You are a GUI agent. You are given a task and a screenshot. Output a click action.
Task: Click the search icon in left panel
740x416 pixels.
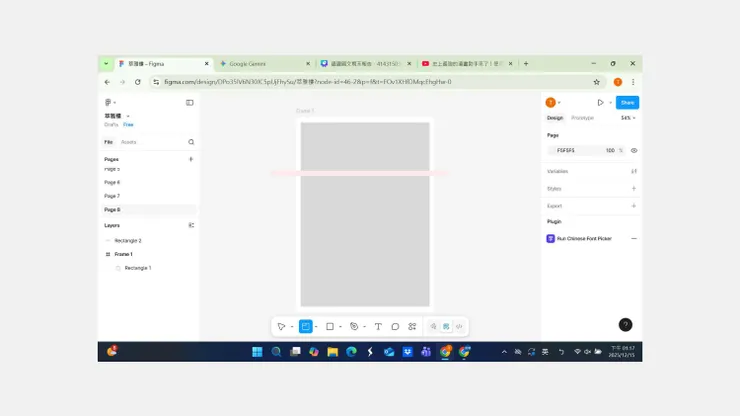[191, 142]
